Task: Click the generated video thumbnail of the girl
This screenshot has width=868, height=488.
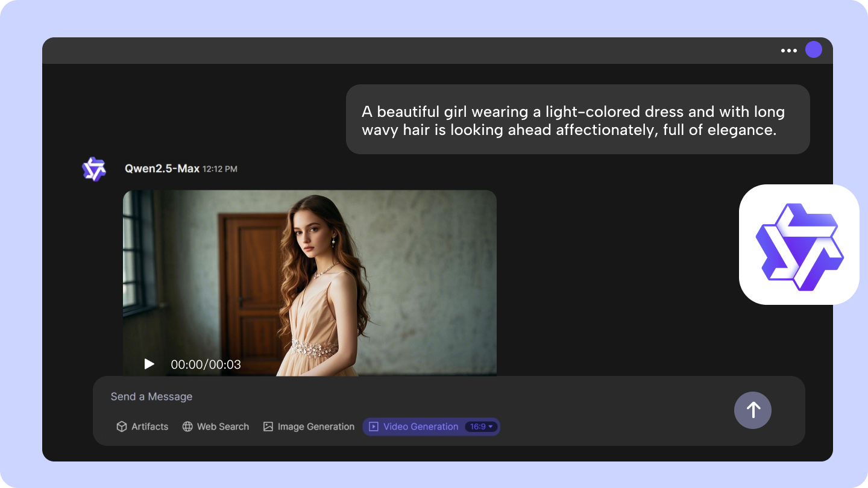Action: click(x=310, y=283)
